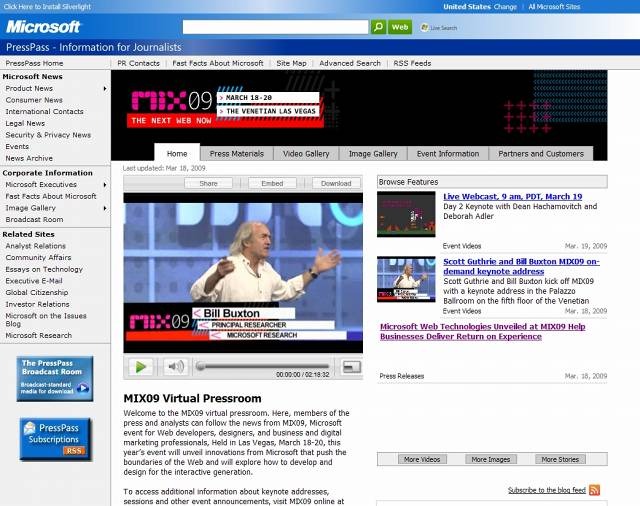Open Microsoft Research sidebar link
The width and height of the screenshot is (640, 506).
coord(38,335)
